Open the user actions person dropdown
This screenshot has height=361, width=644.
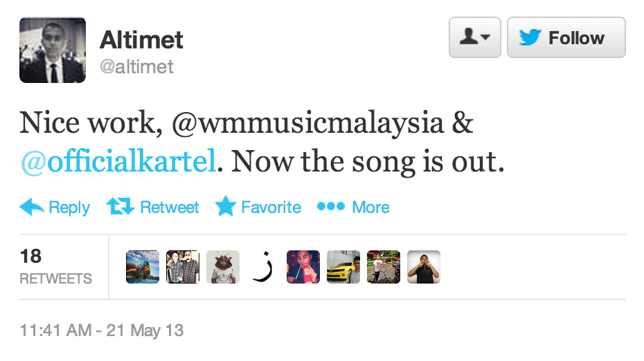click(474, 37)
